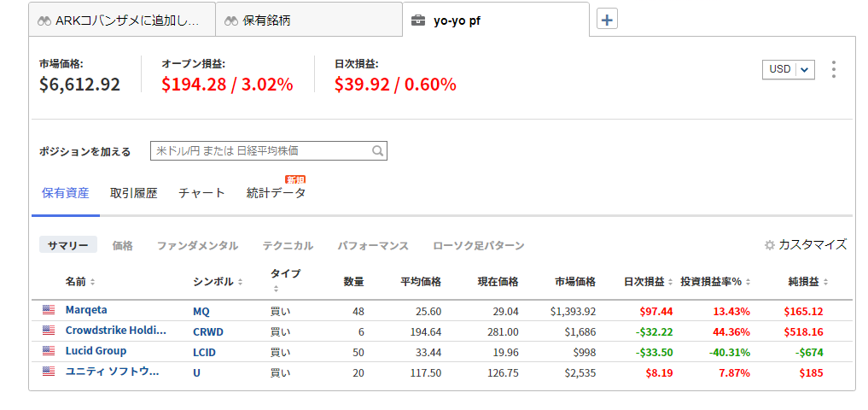
Task: Open the 統計データ tab
Action: click(x=277, y=193)
